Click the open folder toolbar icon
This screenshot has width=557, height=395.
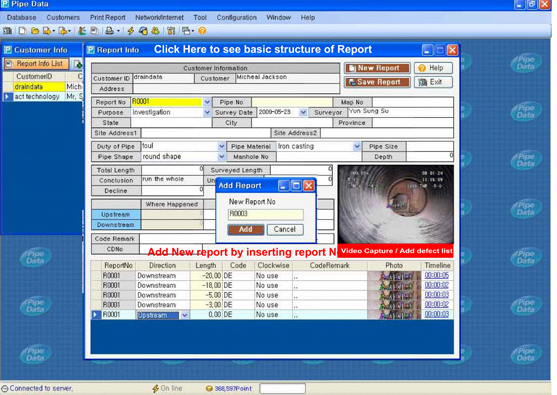point(35,31)
